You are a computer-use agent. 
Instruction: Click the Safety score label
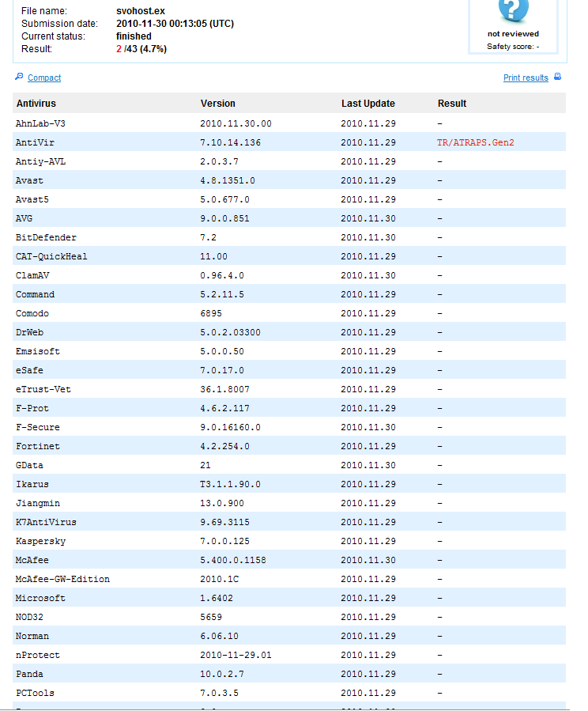513,46
